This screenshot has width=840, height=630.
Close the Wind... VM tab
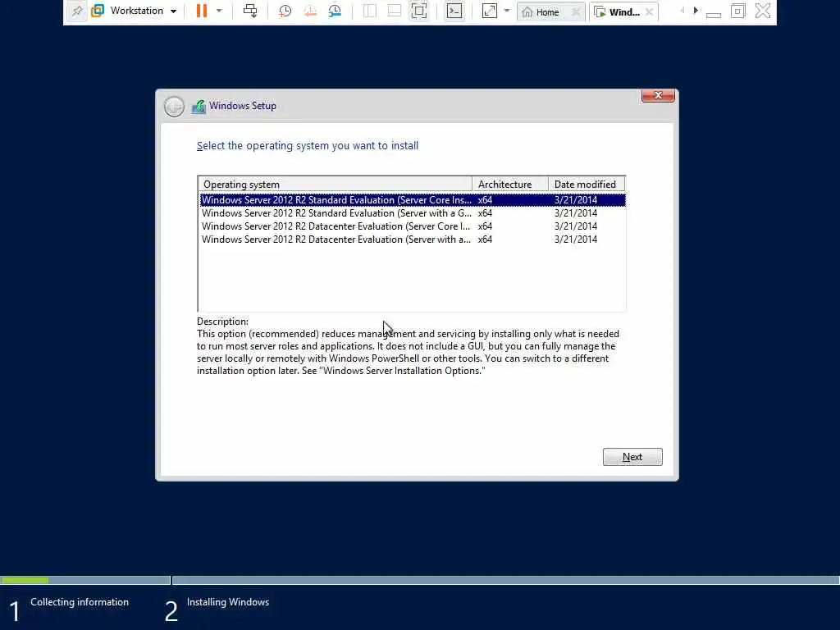click(x=650, y=11)
